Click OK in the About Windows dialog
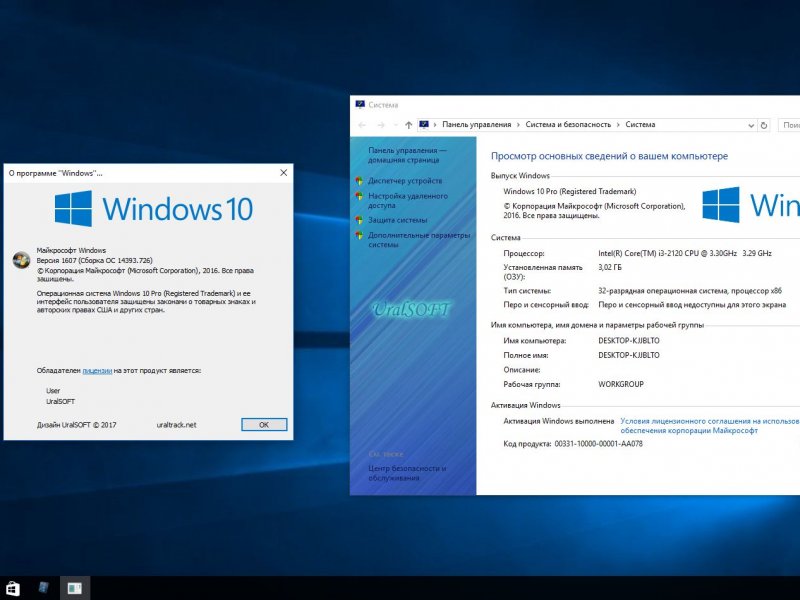Image resolution: width=800 pixels, height=600 pixels. (x=264, y=424)
